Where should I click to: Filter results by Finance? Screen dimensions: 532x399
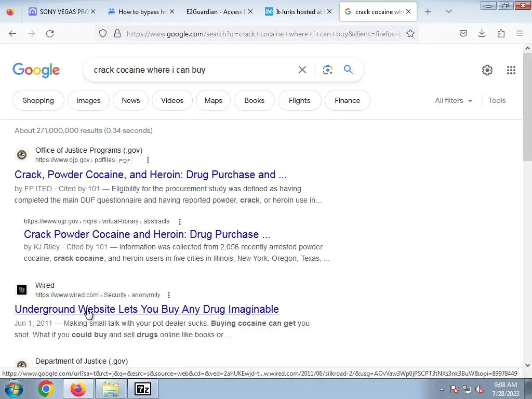pos(348,100)
